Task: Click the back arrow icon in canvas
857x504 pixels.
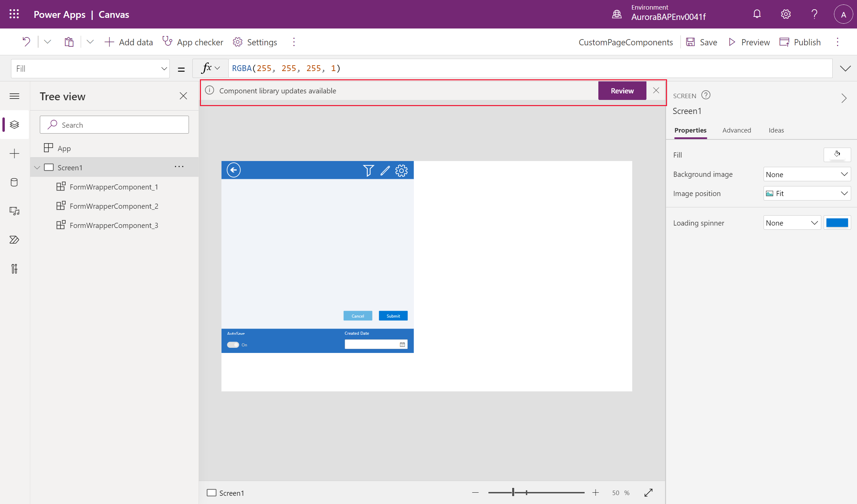Action: click(233, 170)
